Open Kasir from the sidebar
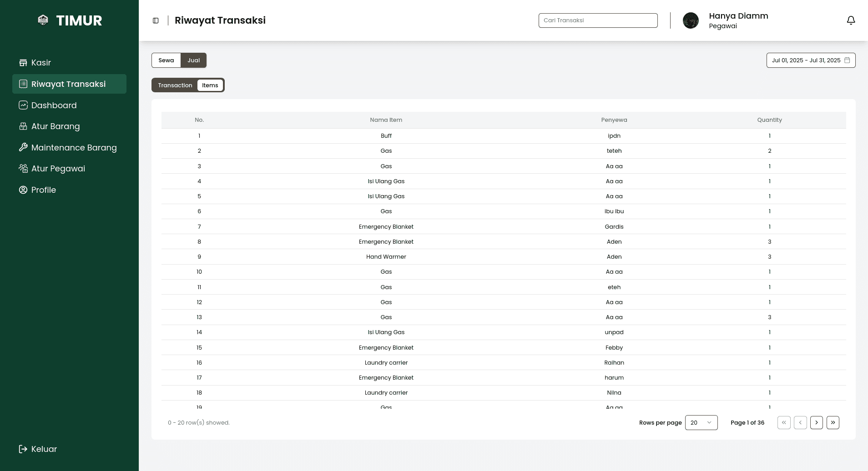The height and width of the screenshot is (471, 868). point(41,63)
